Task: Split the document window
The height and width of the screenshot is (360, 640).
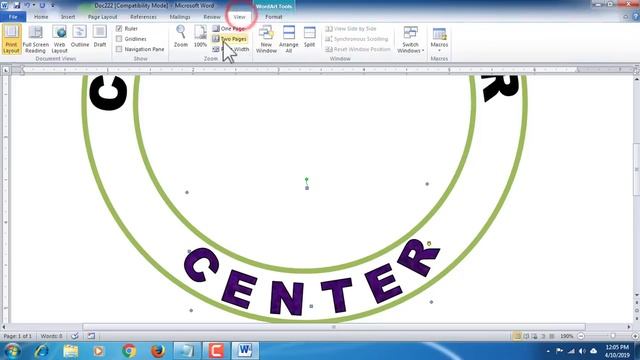Action: (x=309, y=37)
